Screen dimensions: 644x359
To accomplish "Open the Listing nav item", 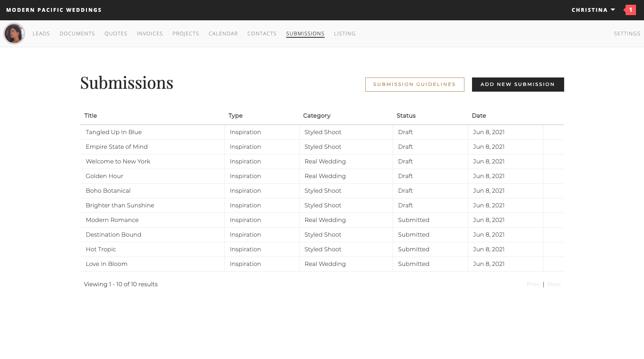I will point(344,34).
